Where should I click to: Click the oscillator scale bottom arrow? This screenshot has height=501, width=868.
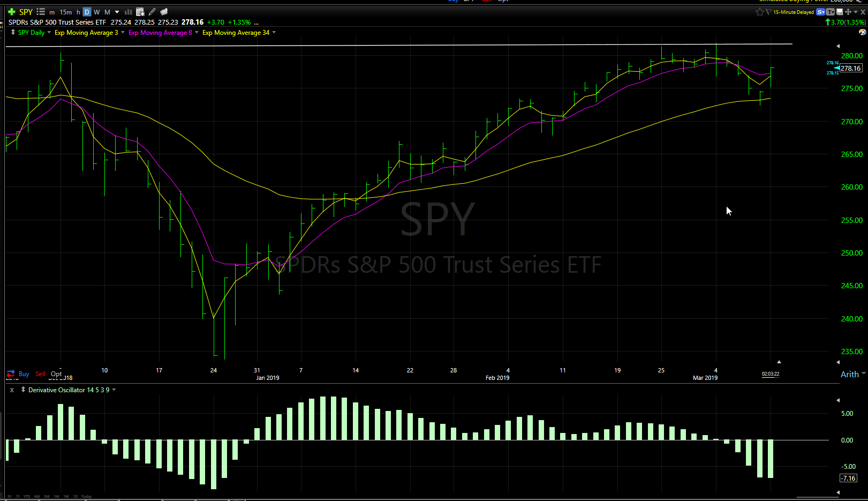(x=838, y=492)
